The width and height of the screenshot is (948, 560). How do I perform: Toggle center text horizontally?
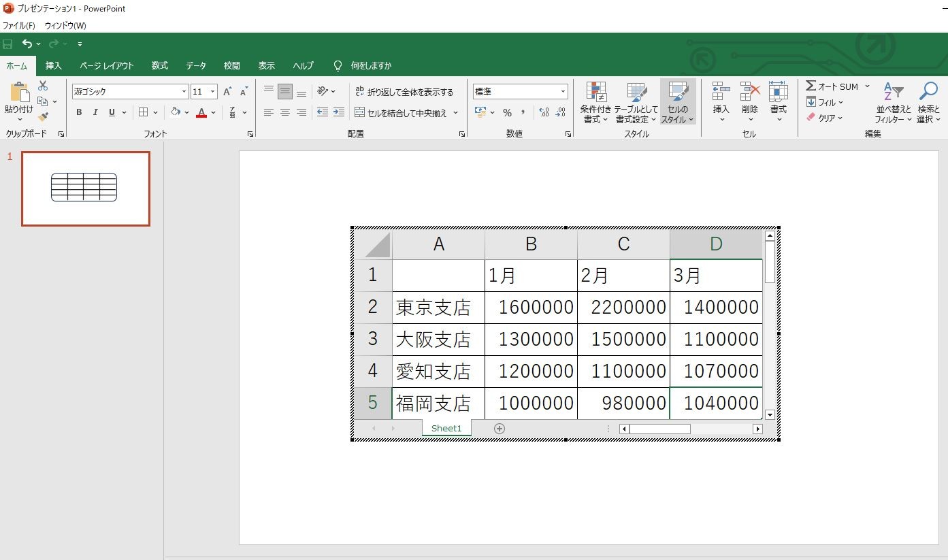coord(285,112)
